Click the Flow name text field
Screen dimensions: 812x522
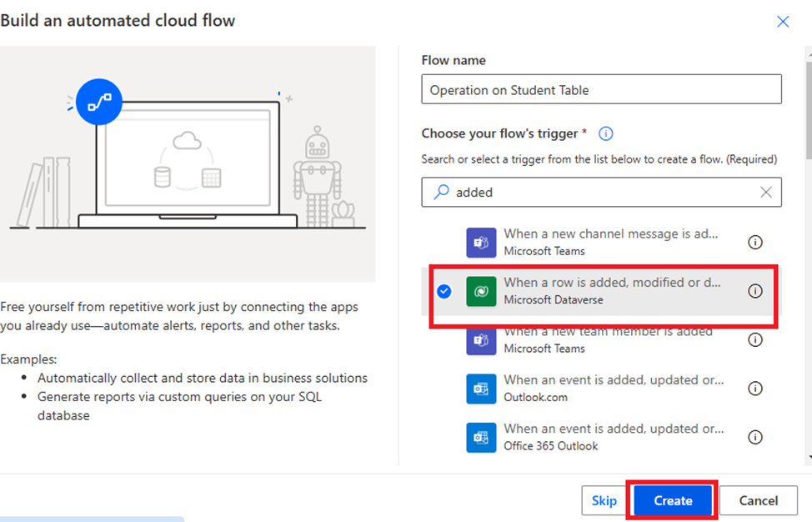(601, 90)
